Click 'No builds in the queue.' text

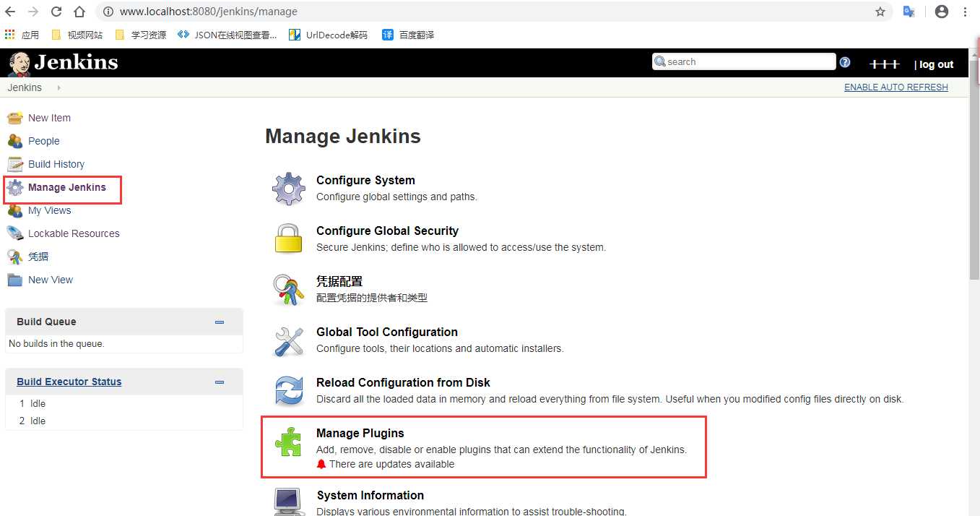point(56,343)
